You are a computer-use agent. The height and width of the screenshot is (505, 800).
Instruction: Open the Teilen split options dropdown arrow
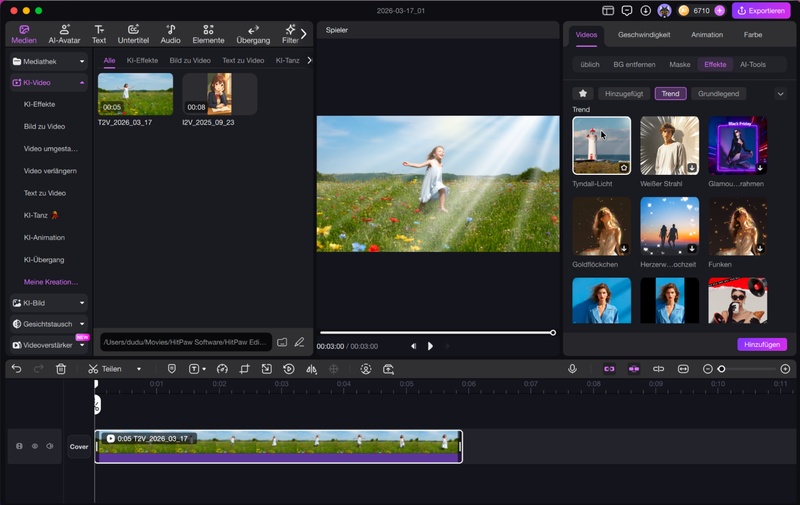(139, 369)
